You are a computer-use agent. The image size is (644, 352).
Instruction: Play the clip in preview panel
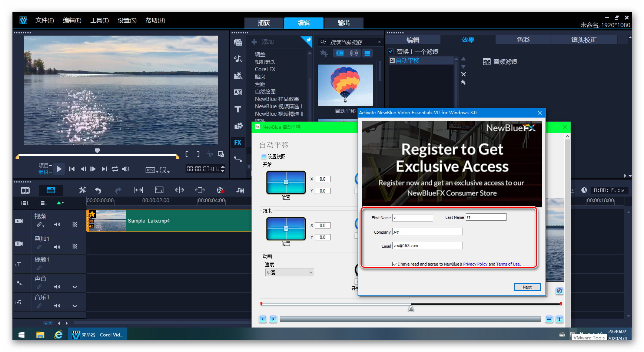(x=59, y=169)
